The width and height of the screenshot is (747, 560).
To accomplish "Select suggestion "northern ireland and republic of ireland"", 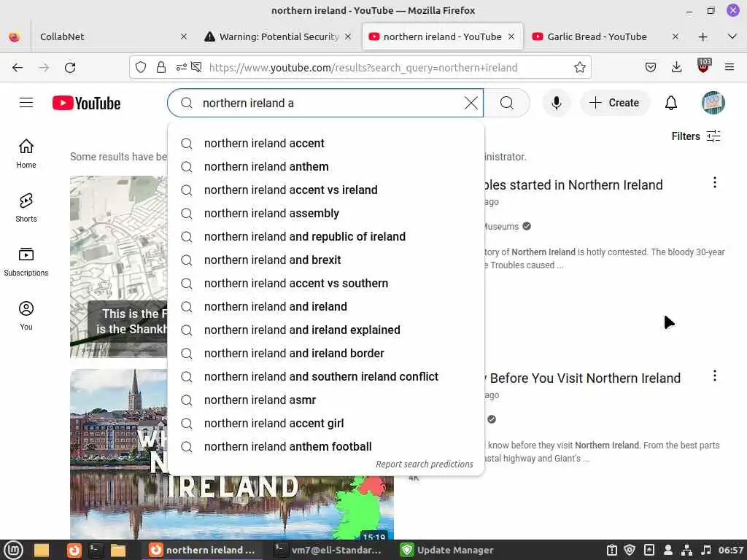I will coord(326,237).
